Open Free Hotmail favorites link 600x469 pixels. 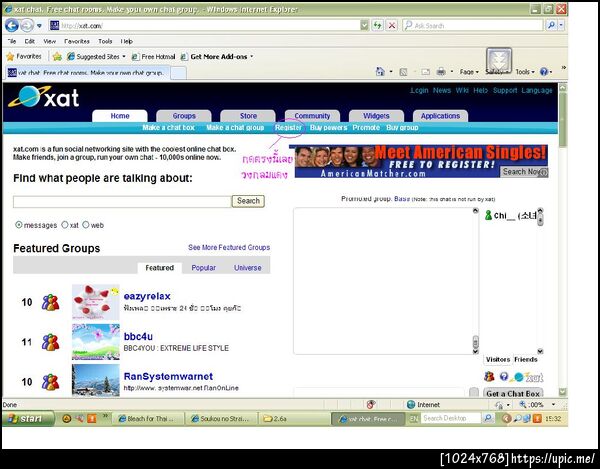pyautogui.click(x=153, y=57)
